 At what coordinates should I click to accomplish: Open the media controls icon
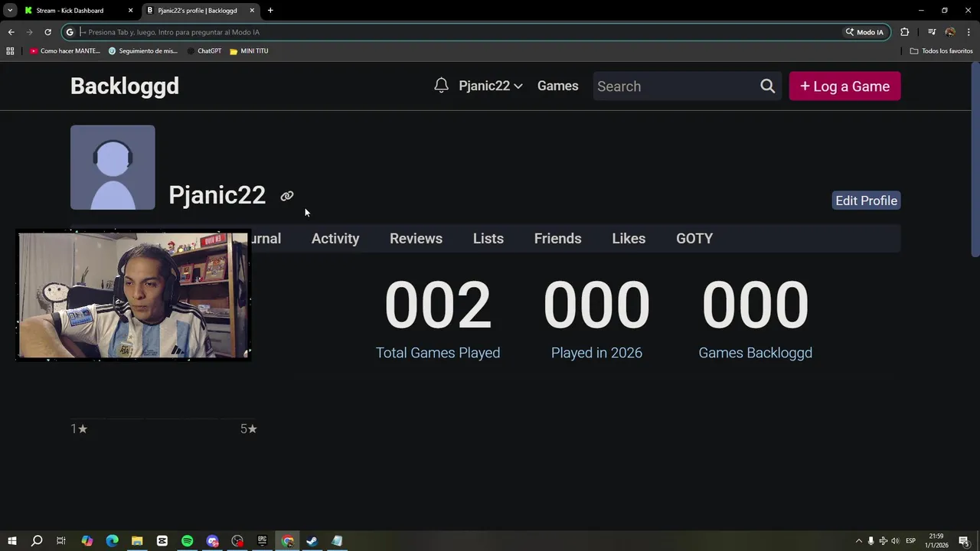[x=932, y=32]
